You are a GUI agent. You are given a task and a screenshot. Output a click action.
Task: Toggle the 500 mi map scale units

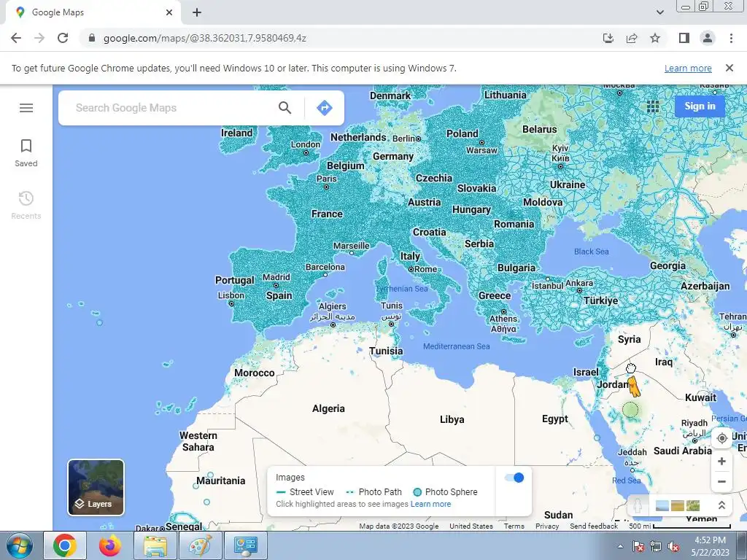[679, 526]
